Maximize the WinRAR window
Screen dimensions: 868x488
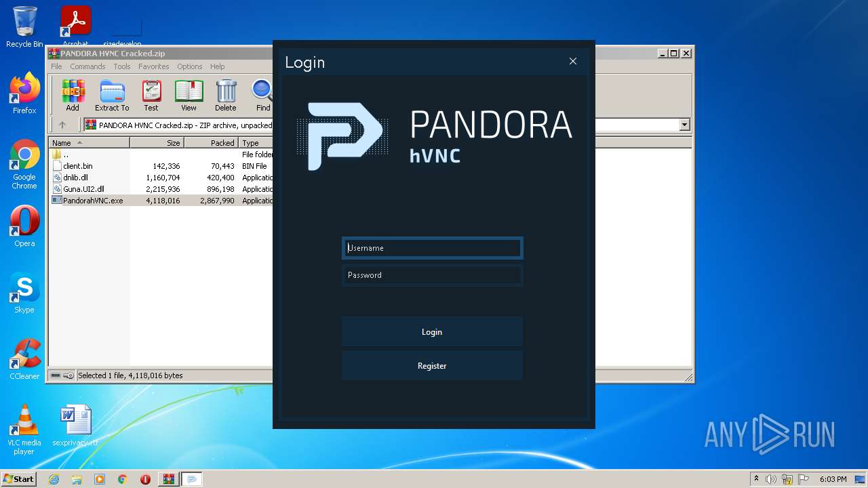(673, 53)
